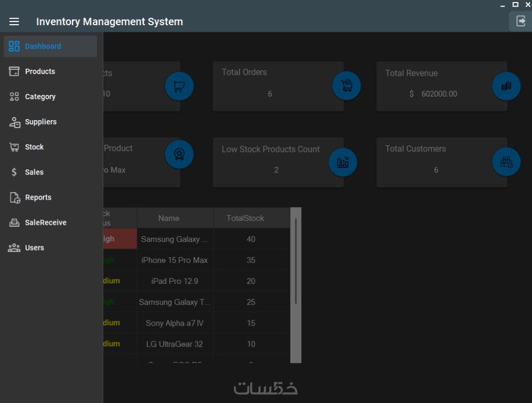Click the Suppliers person icon

(x=14, y=122)
